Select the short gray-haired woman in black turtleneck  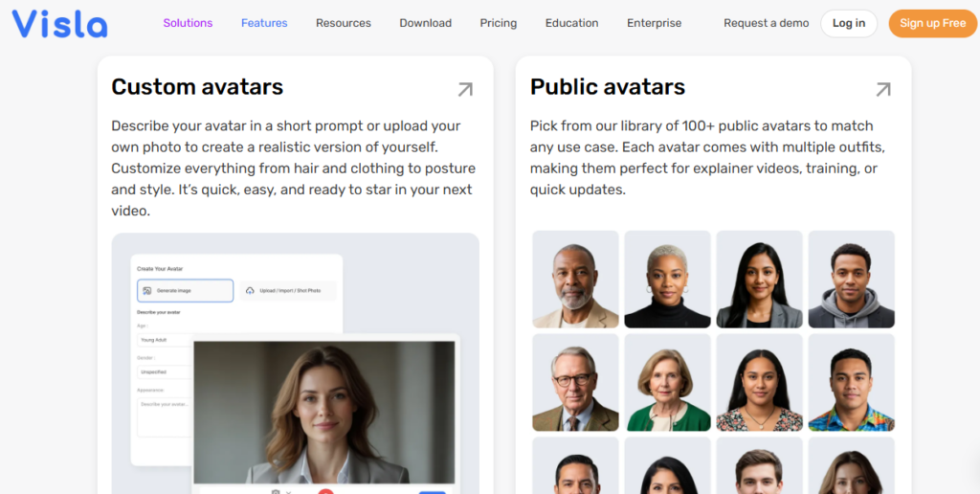point(667,280)
